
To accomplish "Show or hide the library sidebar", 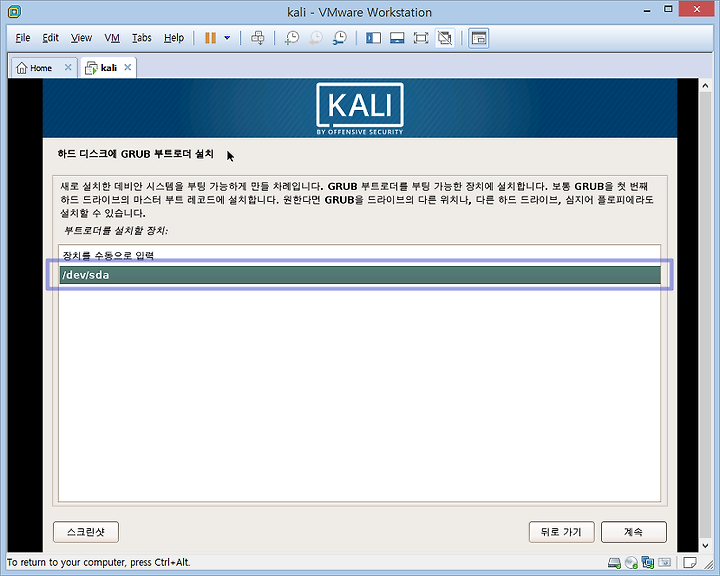I will coord(373,38).
